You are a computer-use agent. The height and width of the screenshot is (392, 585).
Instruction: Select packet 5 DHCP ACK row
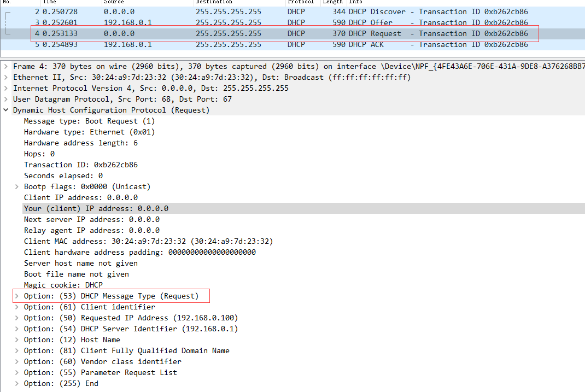(292, 44)
